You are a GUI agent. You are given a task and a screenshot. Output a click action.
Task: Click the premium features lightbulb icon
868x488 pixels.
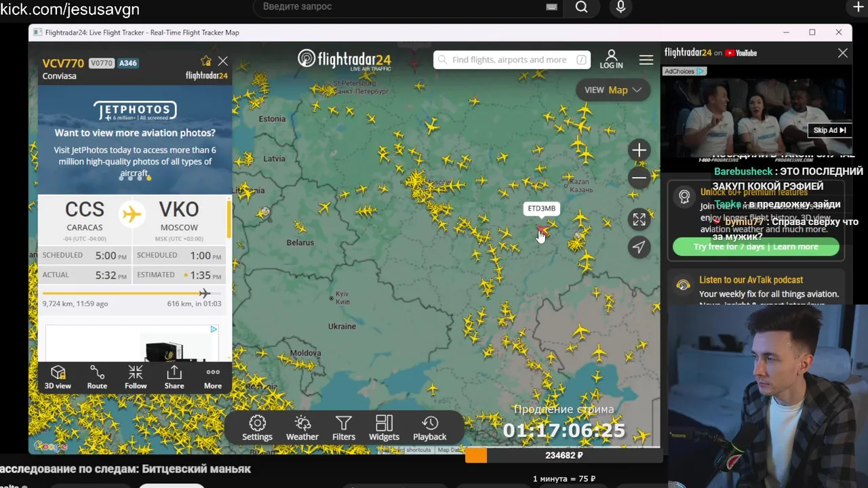tap(684, 197)
